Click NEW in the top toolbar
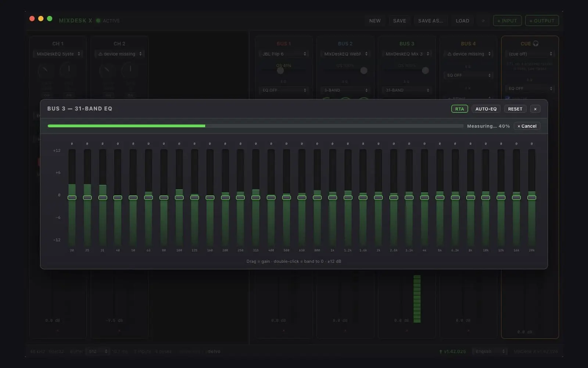This screenshot has width=588, height=368. [375, 21]
